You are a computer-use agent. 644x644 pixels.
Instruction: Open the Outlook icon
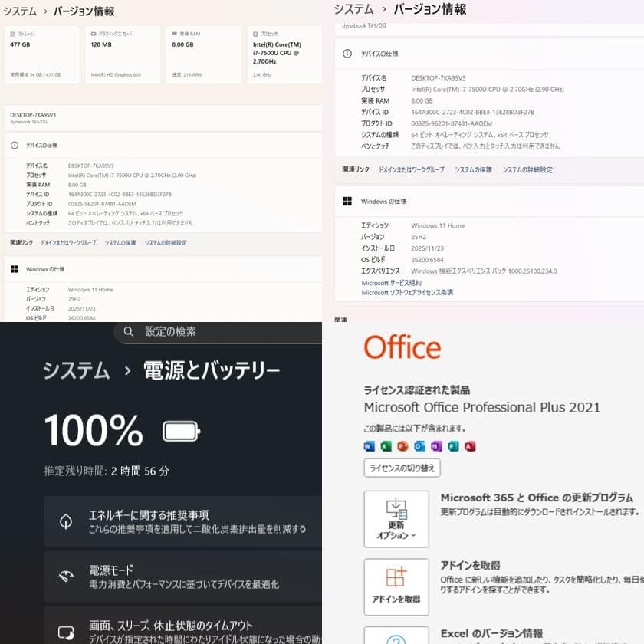coord(418,445)
